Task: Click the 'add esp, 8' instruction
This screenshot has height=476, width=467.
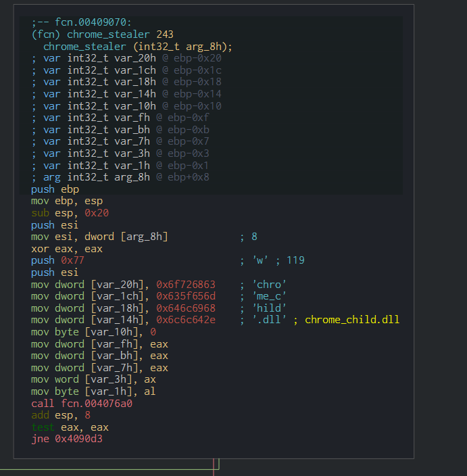Action: click(x=61, y=415)
